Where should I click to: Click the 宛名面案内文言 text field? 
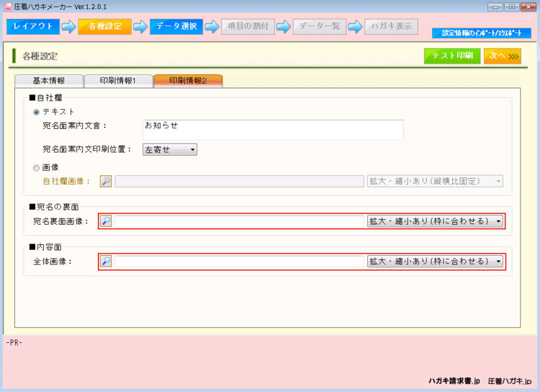point(273,130)
